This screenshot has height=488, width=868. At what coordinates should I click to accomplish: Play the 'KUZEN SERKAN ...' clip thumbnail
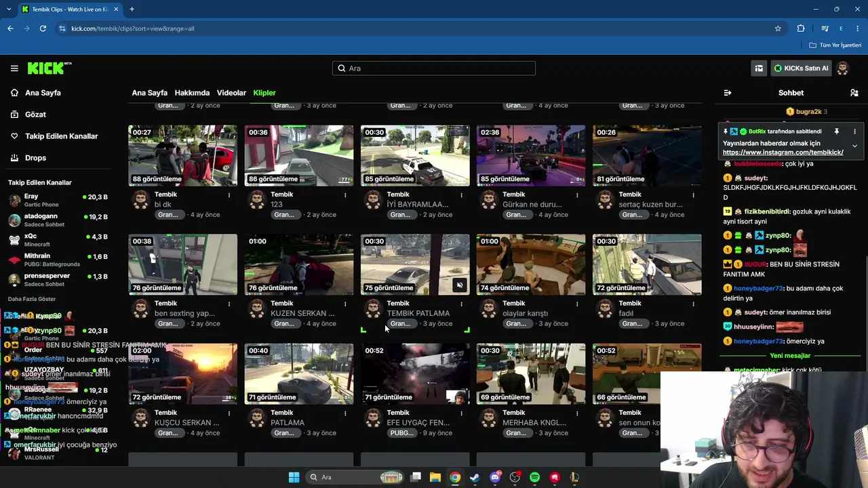point(299,264)
